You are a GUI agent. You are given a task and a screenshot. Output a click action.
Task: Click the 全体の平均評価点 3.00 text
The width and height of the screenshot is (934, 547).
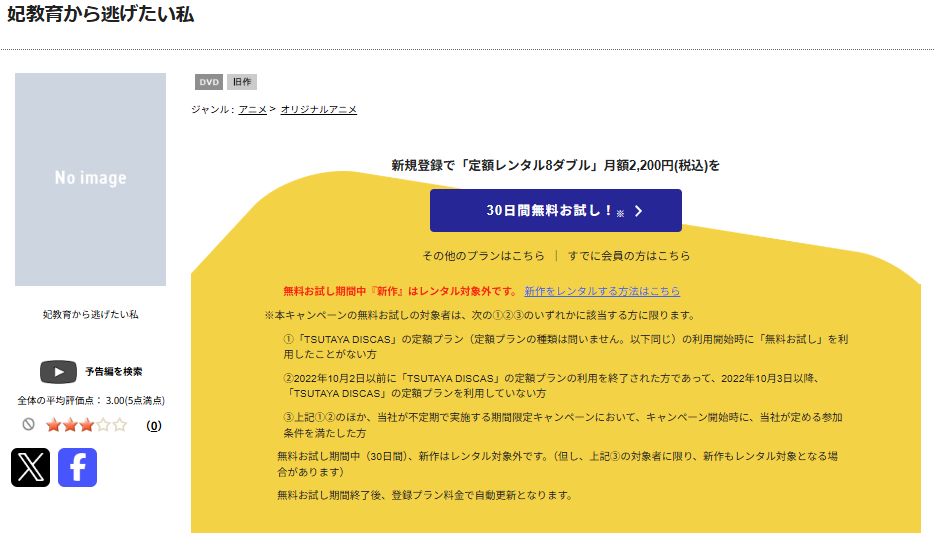91,400
